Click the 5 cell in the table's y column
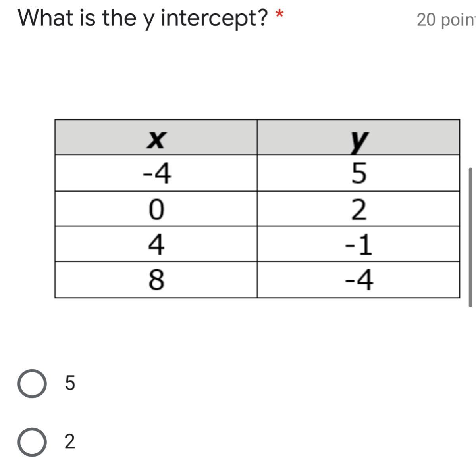This screenshot has width=476, height=476. pyautogui.click(x=358, y=173)
